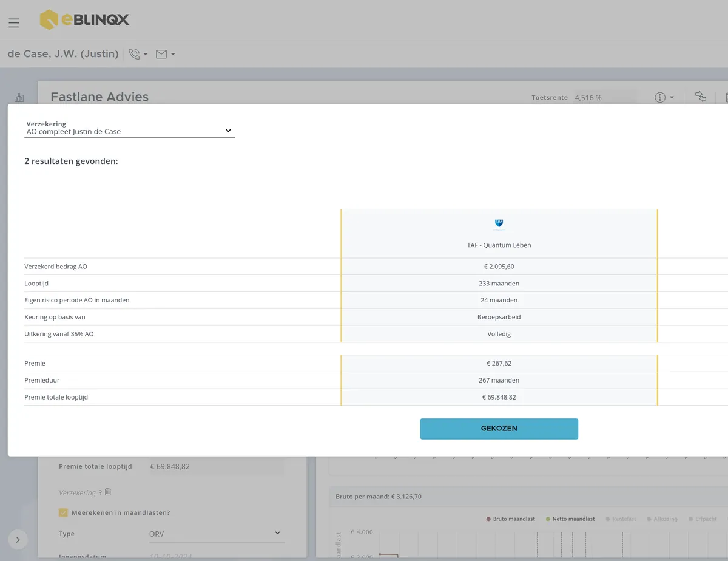Toggle the Netto maandlast legend series
The image size is (728, 561).
[570, 519]
